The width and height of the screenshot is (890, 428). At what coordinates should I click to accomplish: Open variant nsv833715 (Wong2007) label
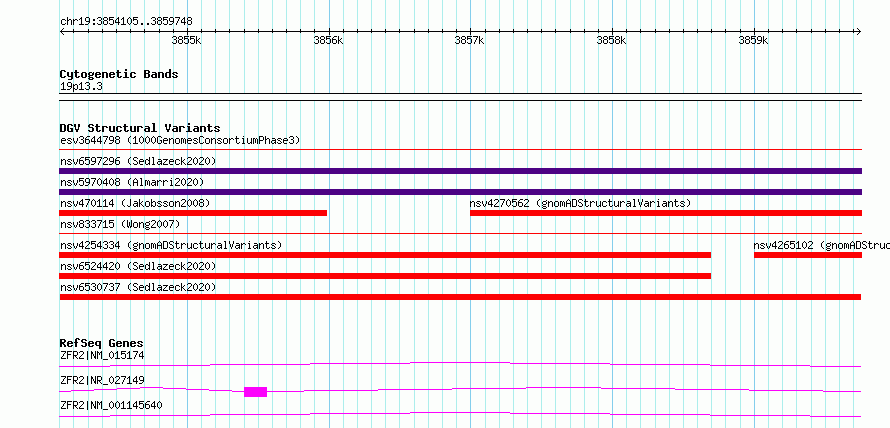coord(120,224)
